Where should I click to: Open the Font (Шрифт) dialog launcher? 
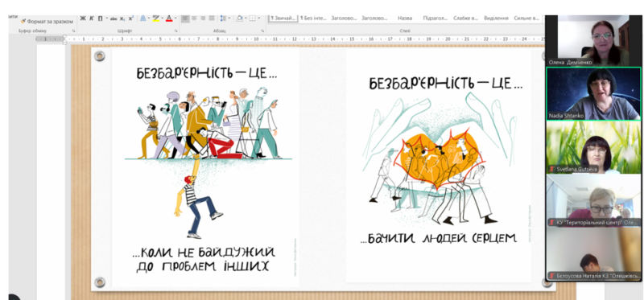[x=175, y=31]
